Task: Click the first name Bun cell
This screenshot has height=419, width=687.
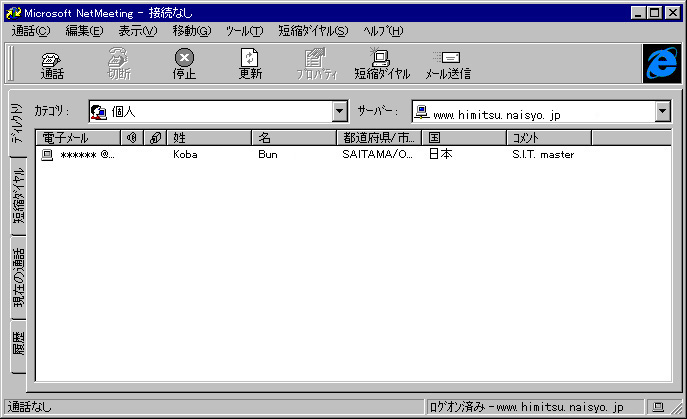Action: pyautogui.click(x=268, y=155)
